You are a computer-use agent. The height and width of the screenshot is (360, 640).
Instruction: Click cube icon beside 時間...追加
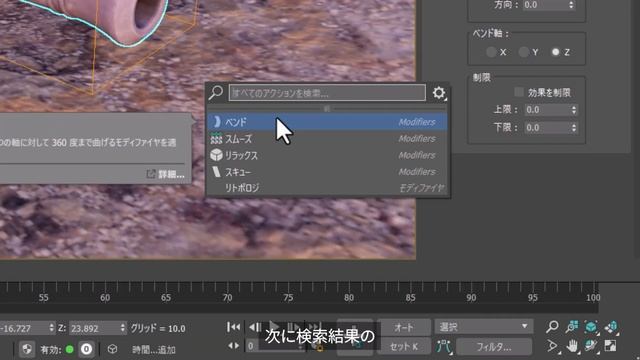[113, 349]
